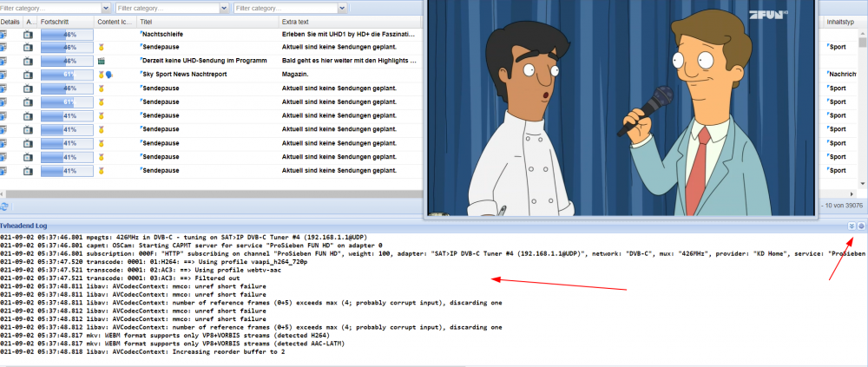Sort by the Details column header
This screenshot has height=367, width=868.
point(10,22)
